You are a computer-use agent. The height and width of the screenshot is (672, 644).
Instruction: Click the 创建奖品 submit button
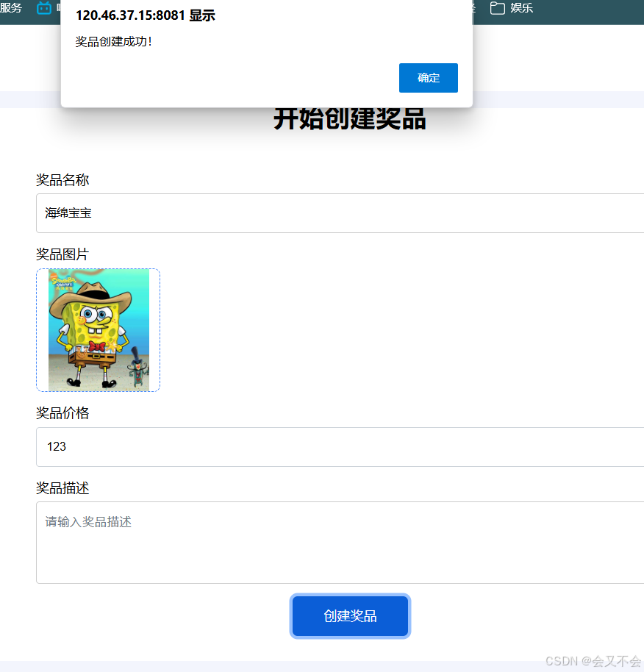[x=350, y=616]
